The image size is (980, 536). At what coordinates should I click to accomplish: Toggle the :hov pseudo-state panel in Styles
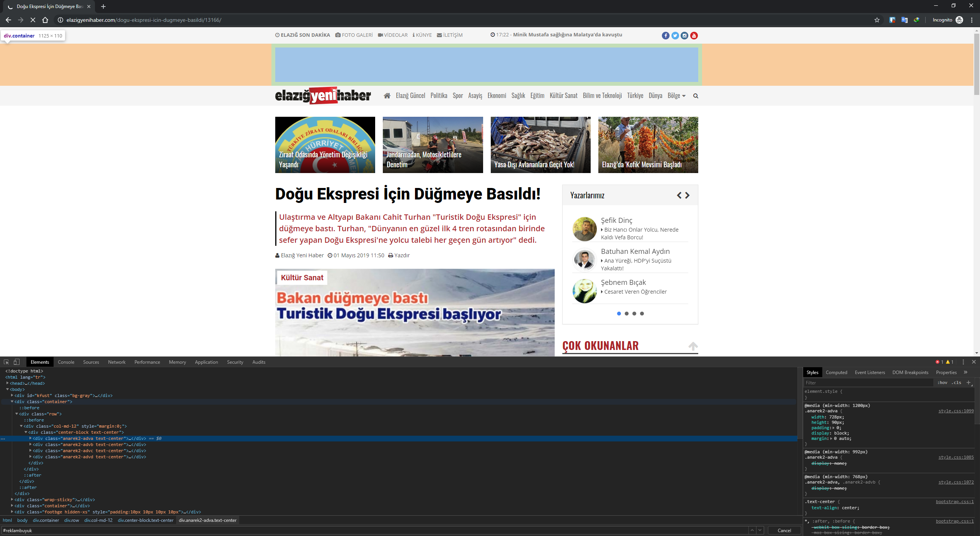pos(942,382)
